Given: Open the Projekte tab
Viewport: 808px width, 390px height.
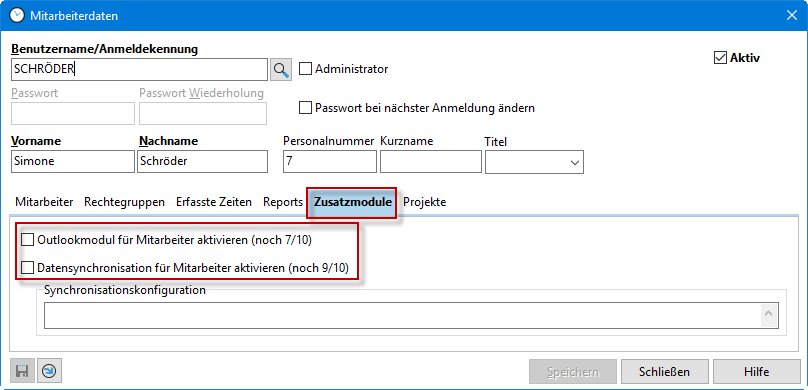Looking at the screenshot, I should [425, 202].
